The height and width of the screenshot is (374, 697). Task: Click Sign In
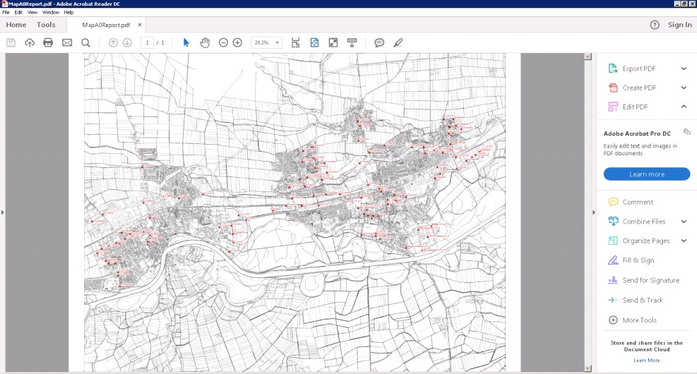coord(680,25)
